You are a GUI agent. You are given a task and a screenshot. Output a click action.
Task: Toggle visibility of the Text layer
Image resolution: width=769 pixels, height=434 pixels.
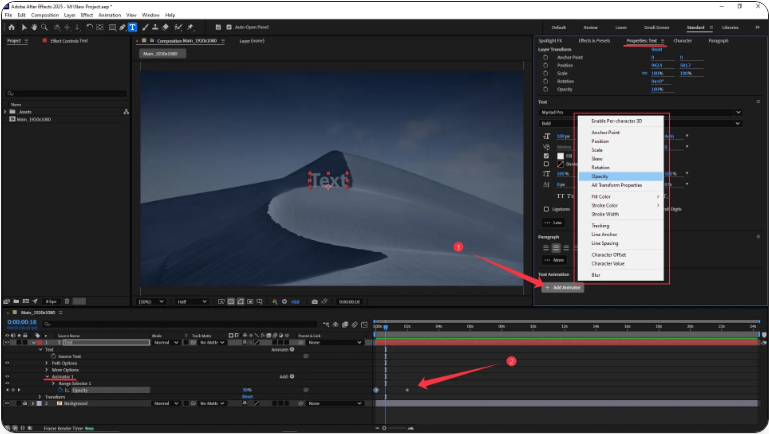tap(6, 342)
